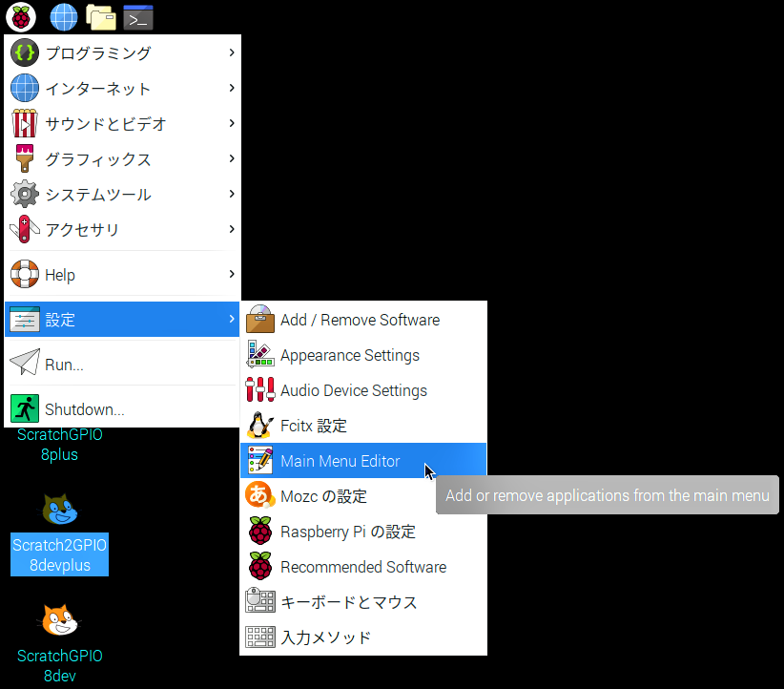Open the サウンドとビデオ menu category

(122, 123)
